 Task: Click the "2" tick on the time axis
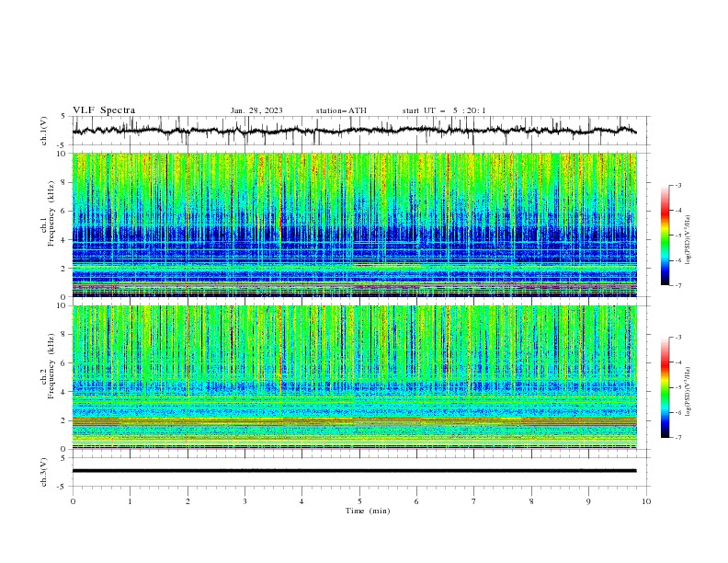188,501
